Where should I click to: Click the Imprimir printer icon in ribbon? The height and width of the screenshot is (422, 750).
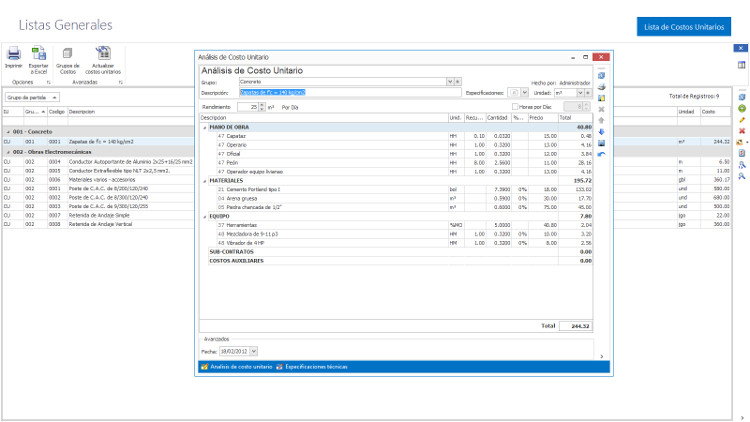(x=14, y=54)
